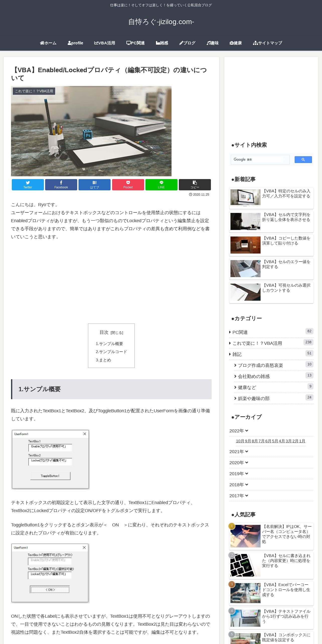The image size is (322, 644).
Task: Click the first UserForm1 screenshot with ToggleButton1
Action: [x=50, y=459]
